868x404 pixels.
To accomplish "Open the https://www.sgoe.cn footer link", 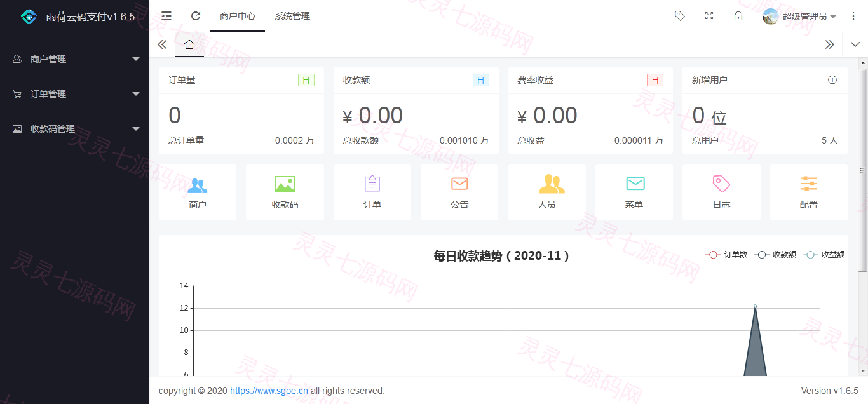I will click(x=269, y=391).
